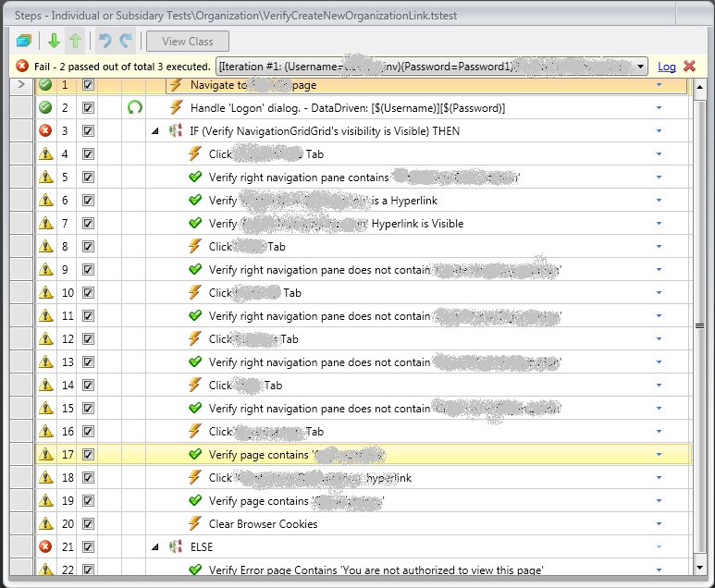This screenshot has width=715, height=588.
Task: Click the lightning icon on step 12
Action: click(195, 338)
